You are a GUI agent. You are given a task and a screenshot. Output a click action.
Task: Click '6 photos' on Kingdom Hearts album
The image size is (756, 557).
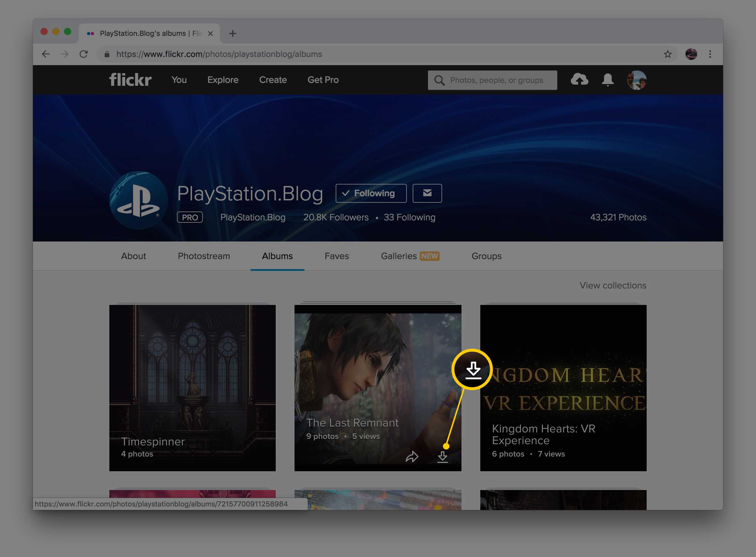click(508, 454)
